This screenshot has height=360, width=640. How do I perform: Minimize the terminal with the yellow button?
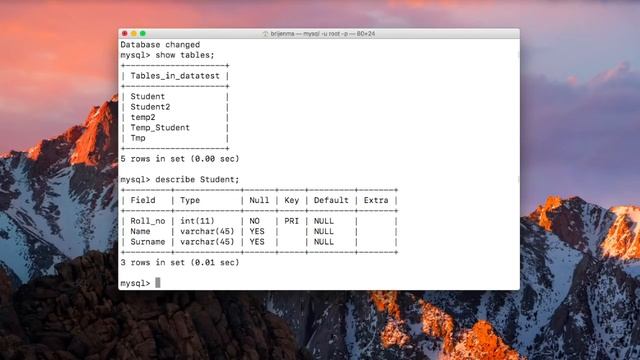point(133,33)
